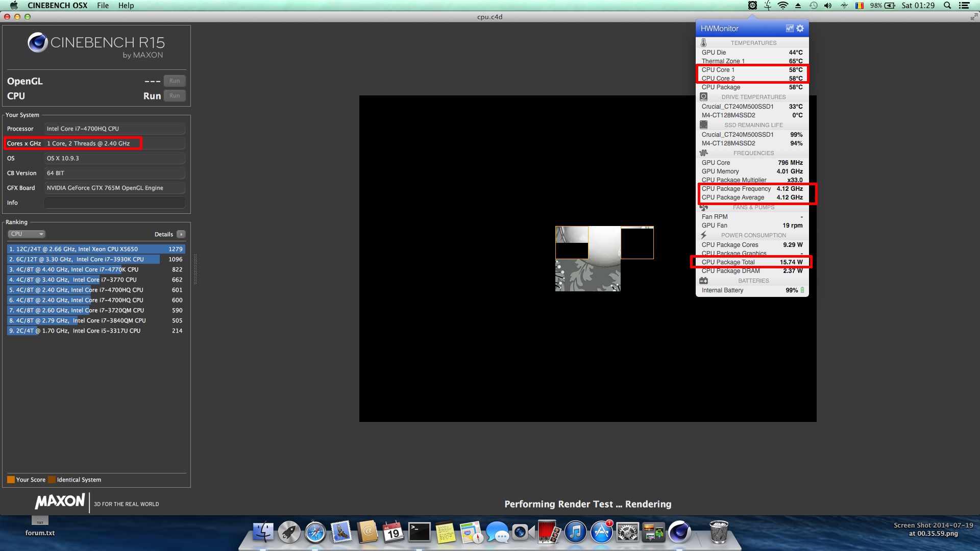The image size is (980, 551).
Task: Open System Preferences gears icon
Action: point(627,532)
